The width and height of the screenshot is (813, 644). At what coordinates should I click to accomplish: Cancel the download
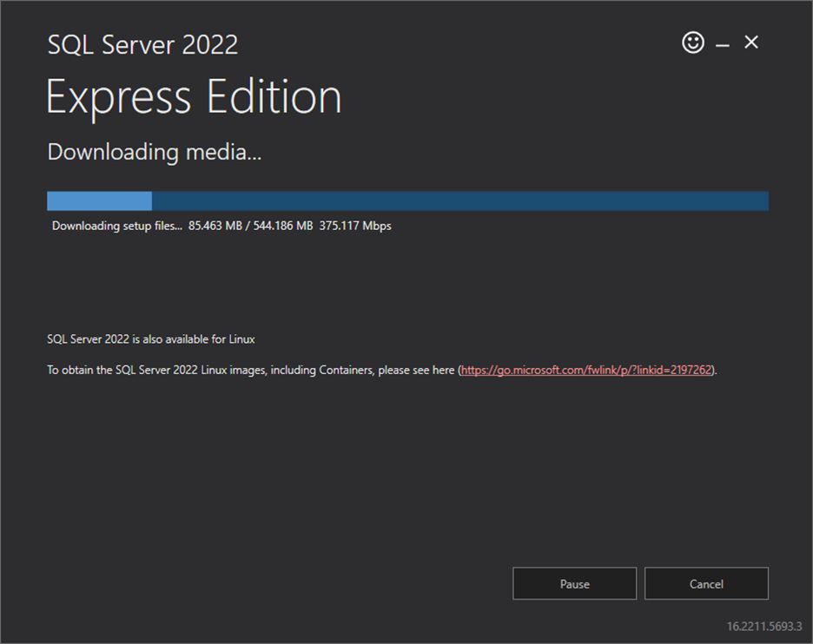point(706,583)
